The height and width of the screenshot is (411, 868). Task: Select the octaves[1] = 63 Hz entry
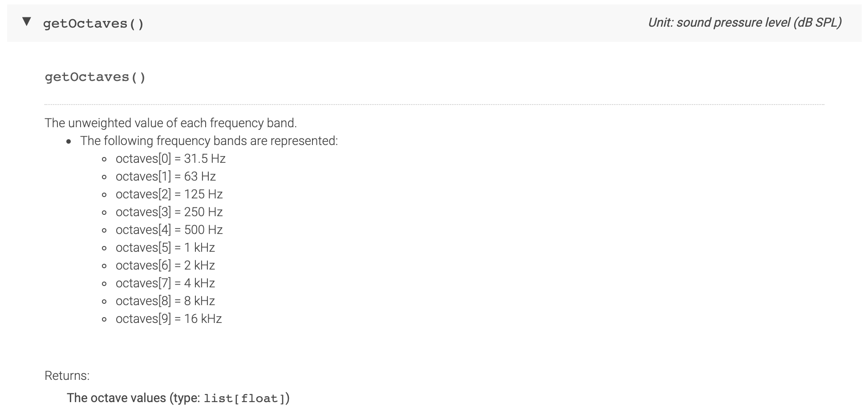pyautogui.click(x=165, y=176)
